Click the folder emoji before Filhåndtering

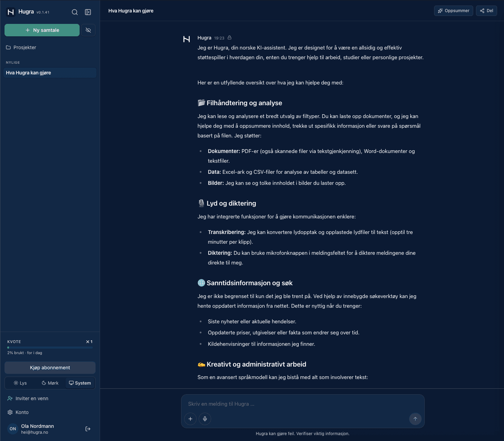point(201,103)
